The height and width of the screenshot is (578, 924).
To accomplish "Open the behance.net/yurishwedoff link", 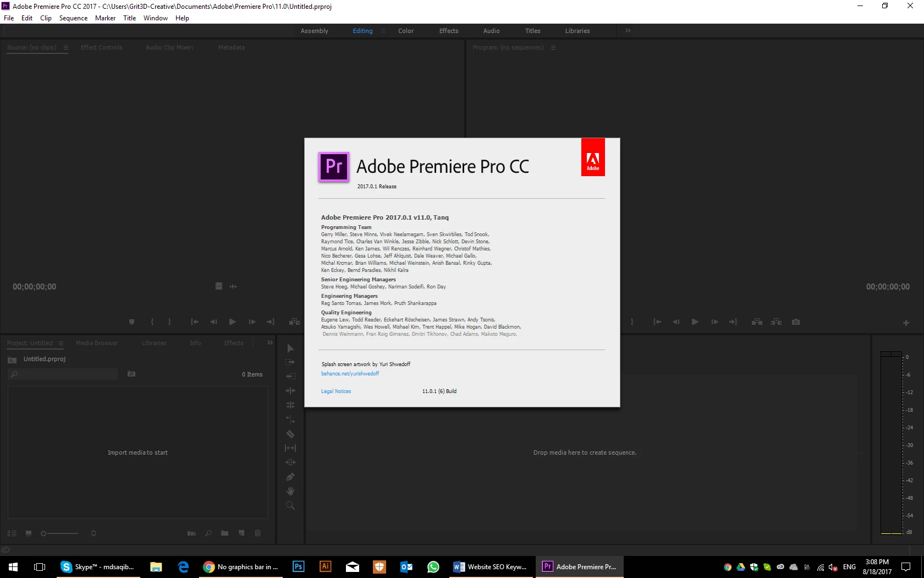I will (x=350, y=374).
